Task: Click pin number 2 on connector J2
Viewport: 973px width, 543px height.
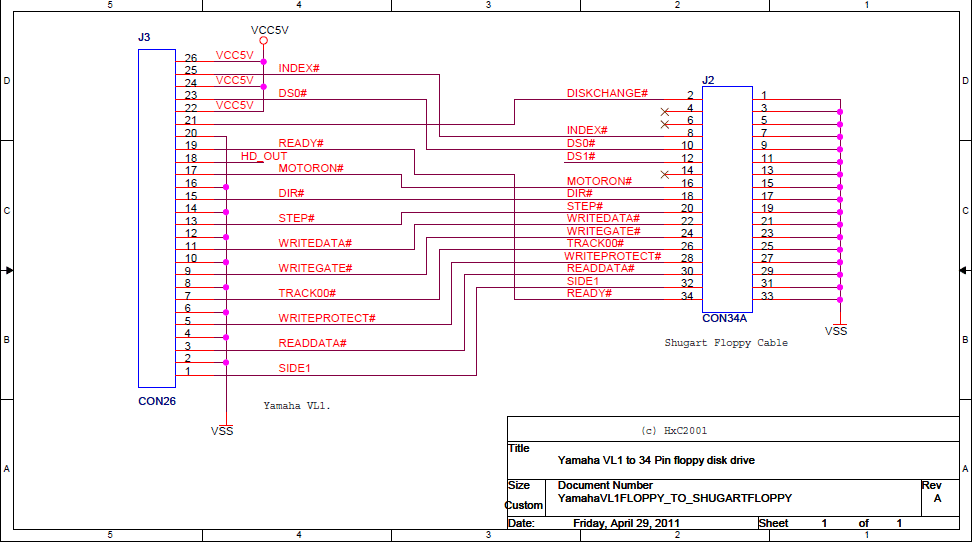Action: (690, 96)
